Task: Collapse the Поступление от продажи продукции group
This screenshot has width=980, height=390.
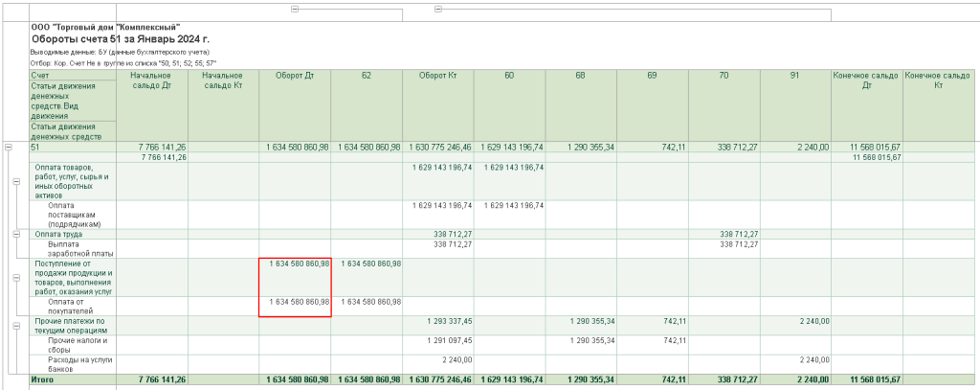Action: click(x=16, y=278)
